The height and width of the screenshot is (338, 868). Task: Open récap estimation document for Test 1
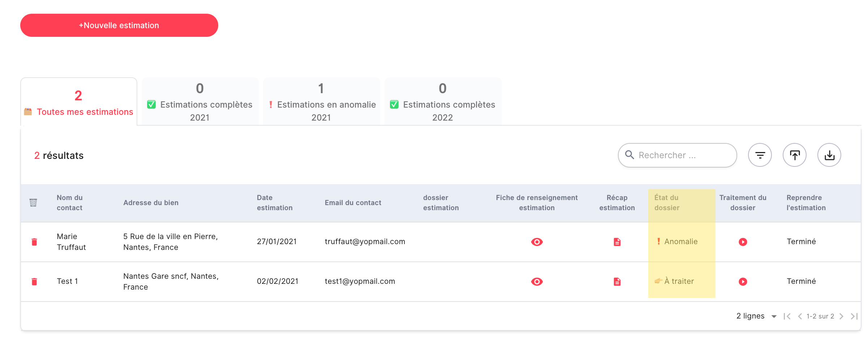[x=617, y=282]
